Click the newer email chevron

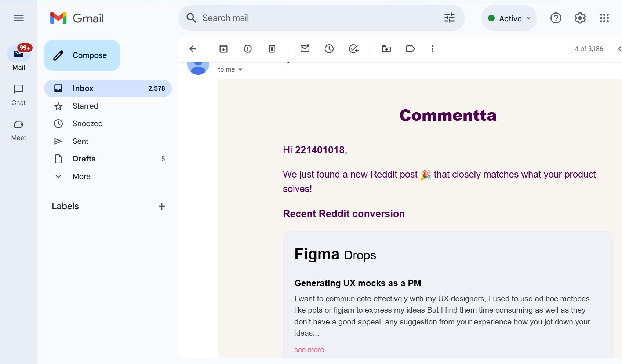[619, 49]
